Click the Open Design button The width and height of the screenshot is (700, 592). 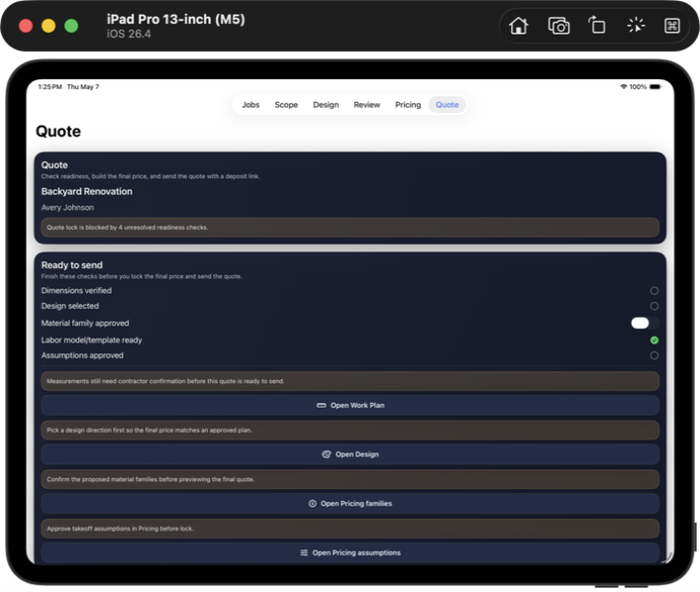(350, 454)
